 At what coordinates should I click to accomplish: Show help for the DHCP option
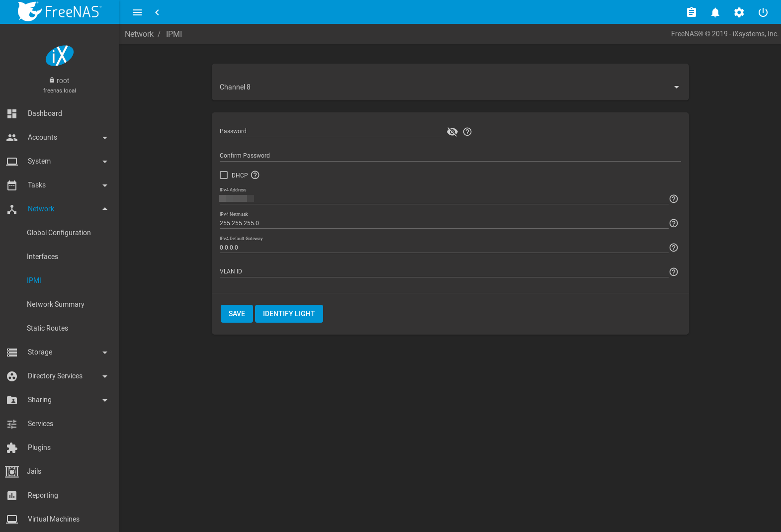click(255, 175)
